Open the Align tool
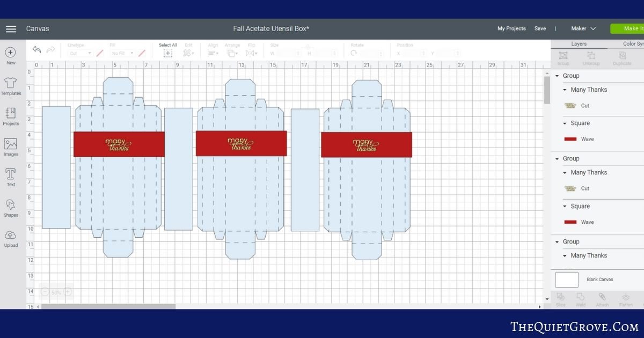This screenshot has width=644, height=338. [213, 53]
